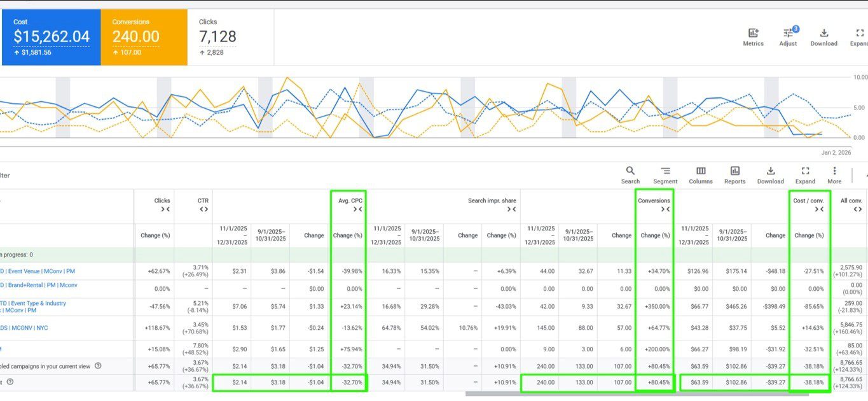
Task: Select the Clicks scorecard
Action: click(x=230, y=37)
